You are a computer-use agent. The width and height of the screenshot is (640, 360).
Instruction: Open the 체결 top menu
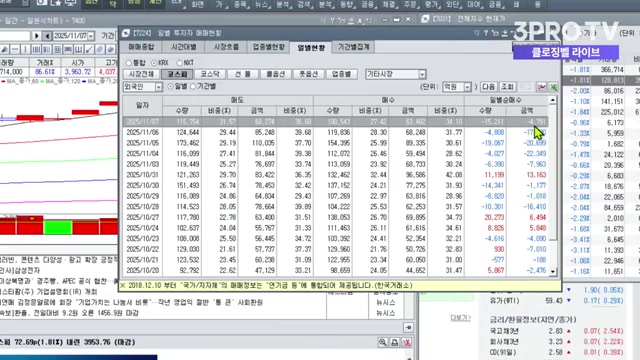[x=389, y=4]
